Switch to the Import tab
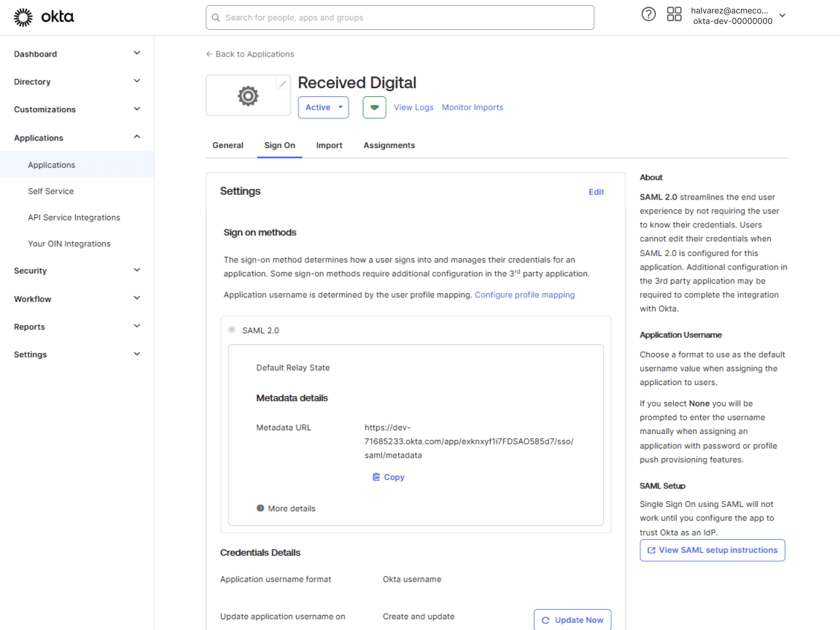 [x=329, y=145]
